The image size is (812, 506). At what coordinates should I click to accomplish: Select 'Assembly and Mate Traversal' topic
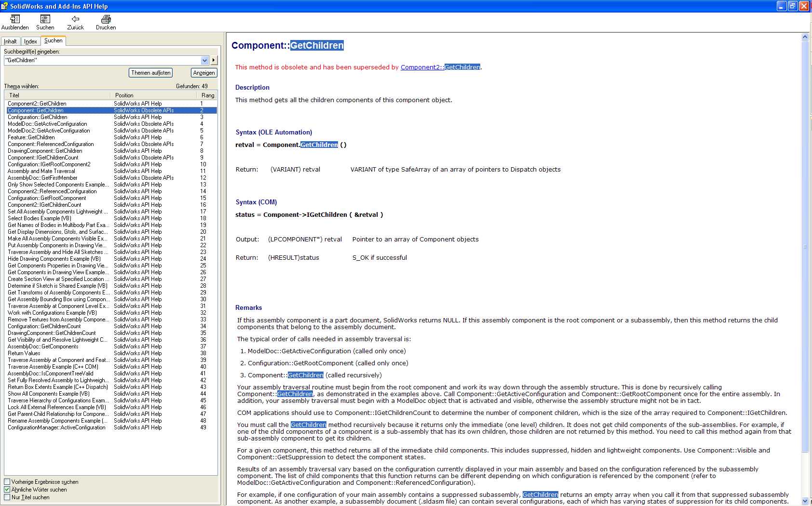click(111, 171)
